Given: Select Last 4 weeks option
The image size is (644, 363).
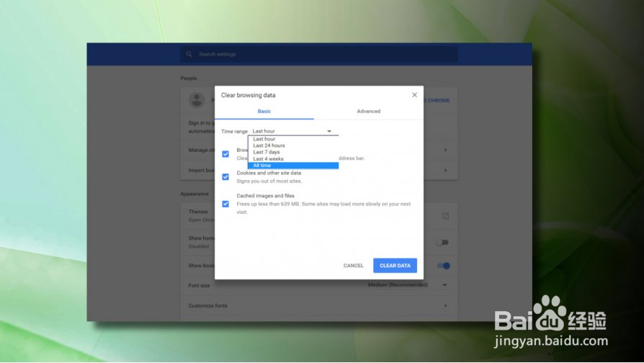Looking at the screenshot, I should 293,158.
